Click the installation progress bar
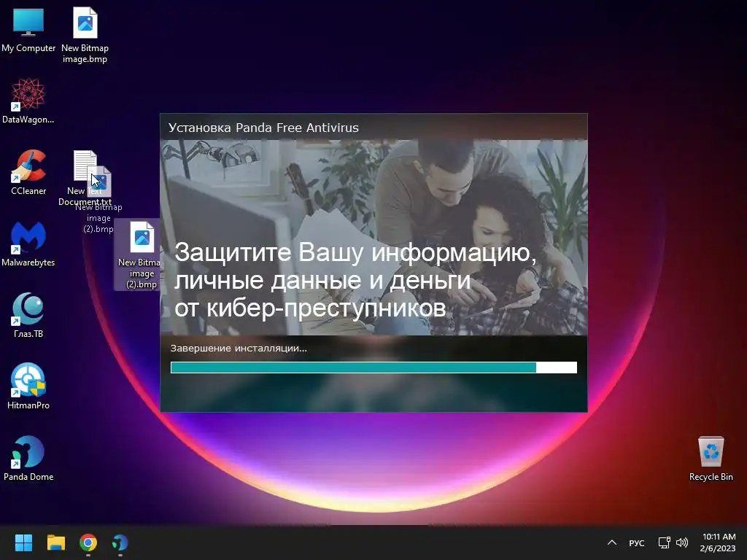747x560 pixels. [x=373, y=367]
